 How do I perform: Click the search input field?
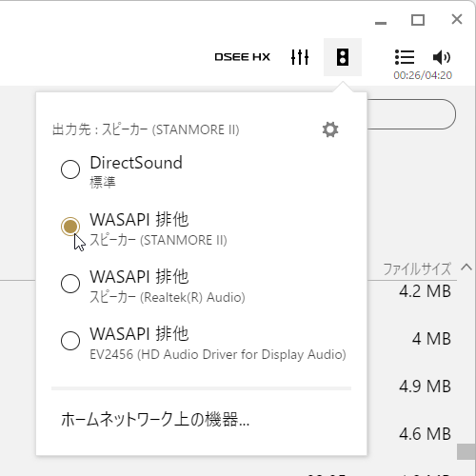(x=411, y=114)
